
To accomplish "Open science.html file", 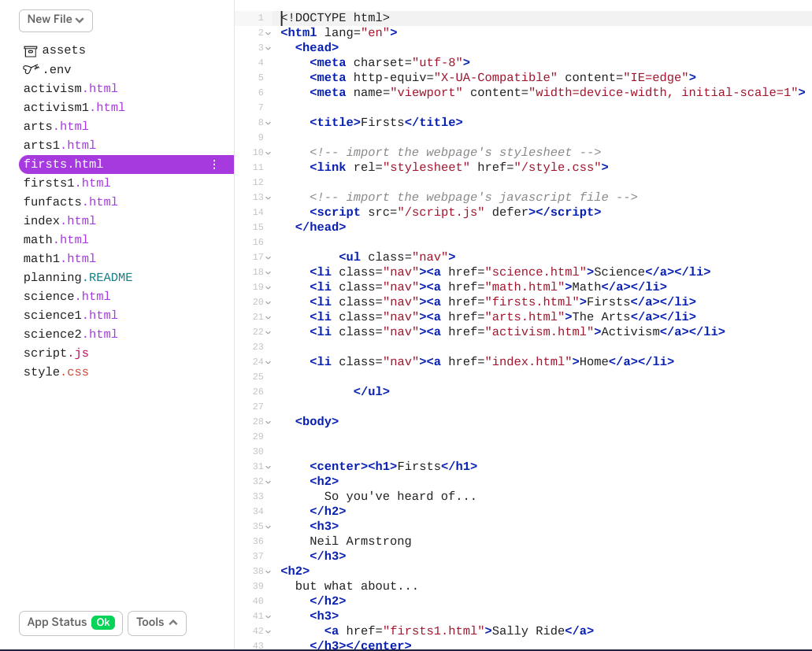I will 67,296.
